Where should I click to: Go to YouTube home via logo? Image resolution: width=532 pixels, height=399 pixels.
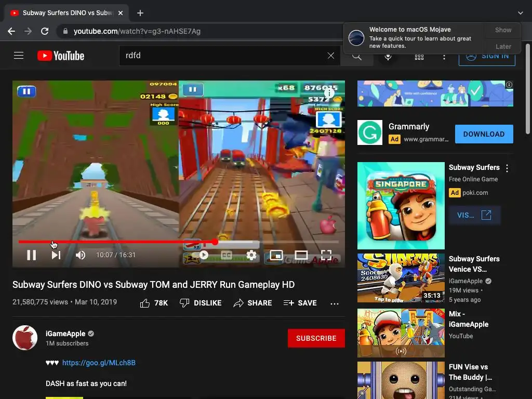point(61,56)
